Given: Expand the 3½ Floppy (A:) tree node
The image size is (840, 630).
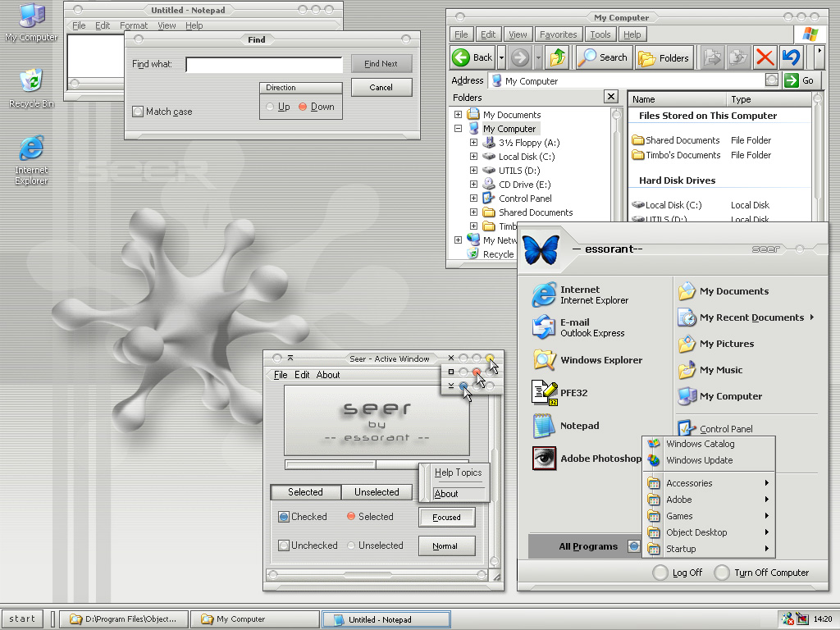Looking at the screenshot, I should coord(473,143).
